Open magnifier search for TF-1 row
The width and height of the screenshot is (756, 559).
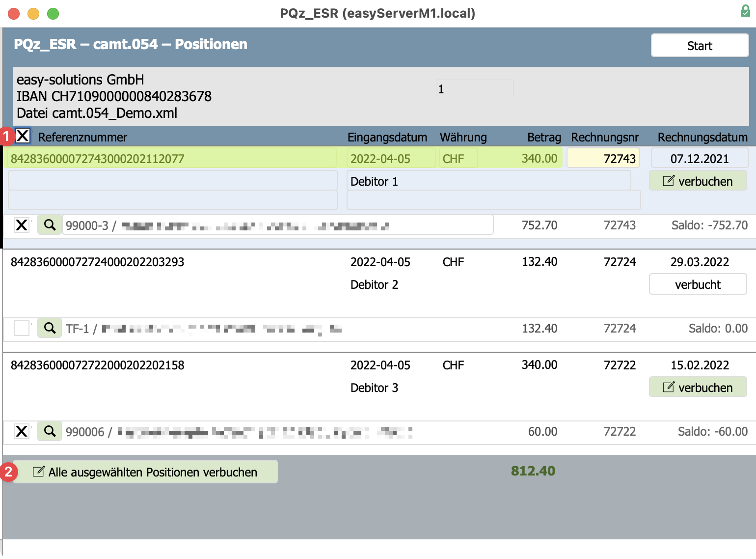(x=50, y=328)
